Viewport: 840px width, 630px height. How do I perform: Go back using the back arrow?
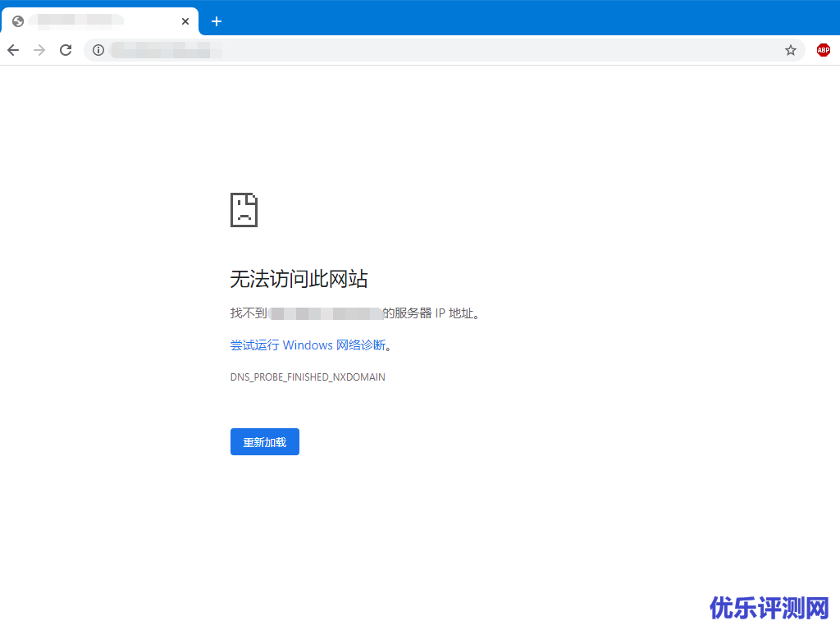pos(13,50)
